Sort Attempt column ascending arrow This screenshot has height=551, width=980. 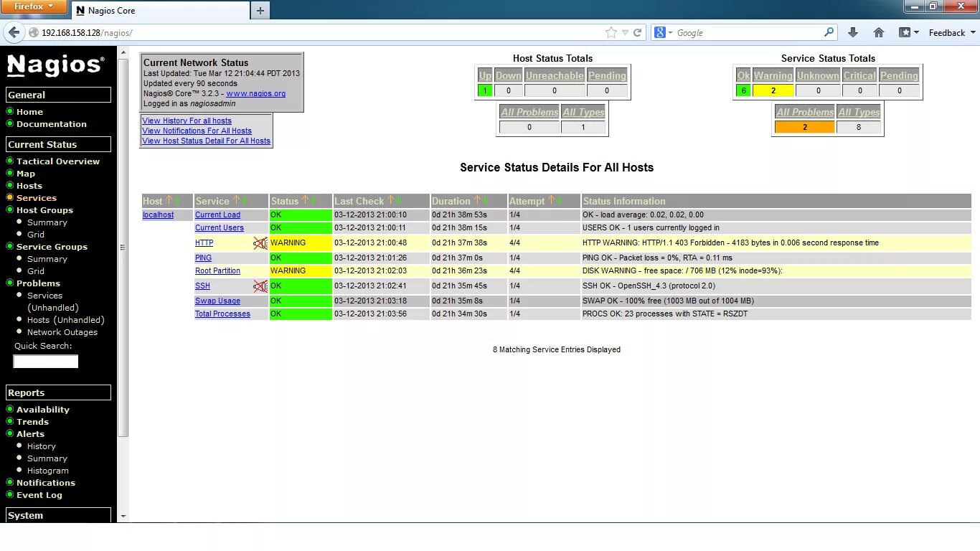[x=552, y=200]
